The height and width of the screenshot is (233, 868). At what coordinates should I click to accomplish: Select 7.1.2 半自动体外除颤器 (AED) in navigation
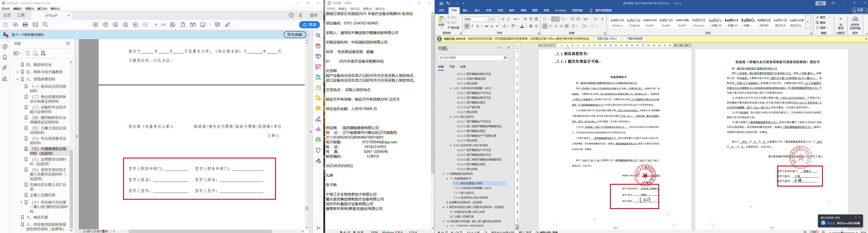coord(472,188)
